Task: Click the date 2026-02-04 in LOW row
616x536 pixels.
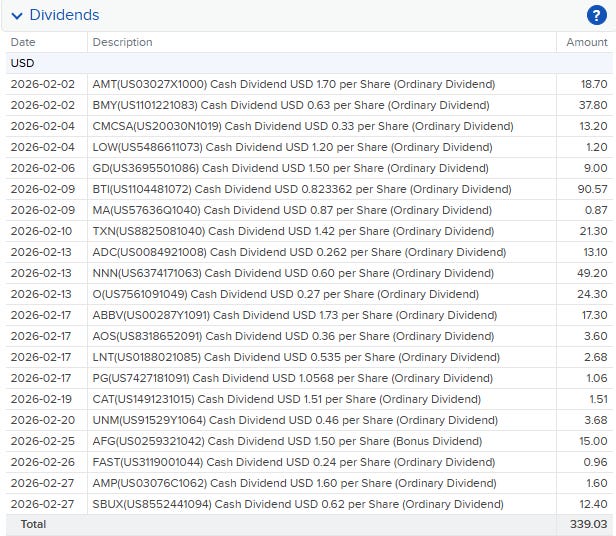Action: [x=42, y=147]
